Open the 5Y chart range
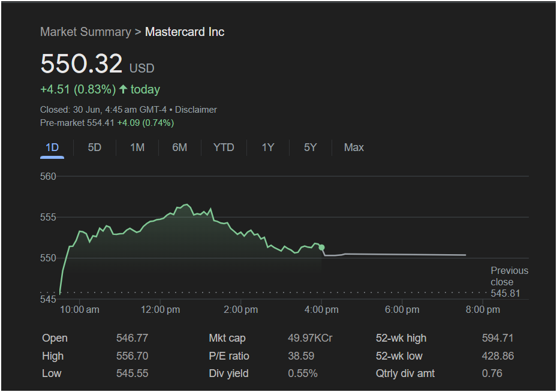Screen dimensions: 557x392 pyautogui.click(x=310, y=147)
